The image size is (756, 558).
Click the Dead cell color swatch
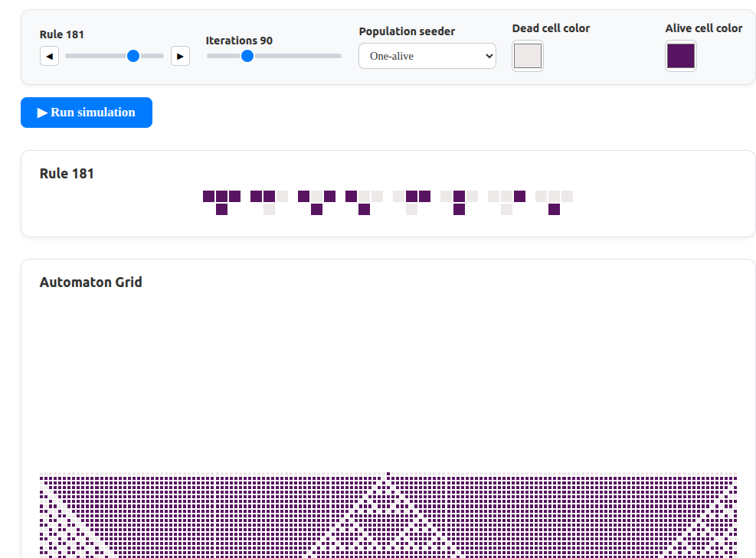(x=527, y=55)
